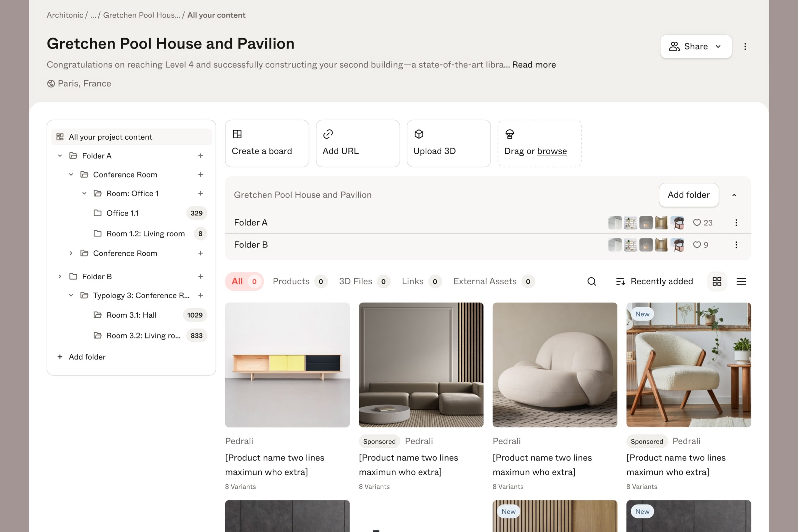Viewport: 798px width, 532px height.
Task: Expand Folder B in the sidebar
Action: [x=60, y=277]
